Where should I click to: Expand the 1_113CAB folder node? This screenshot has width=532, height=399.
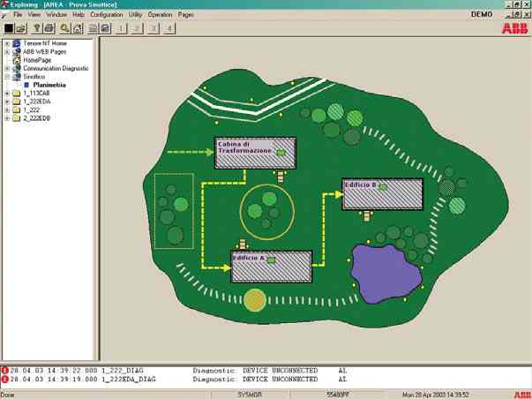tap(7, 93)
